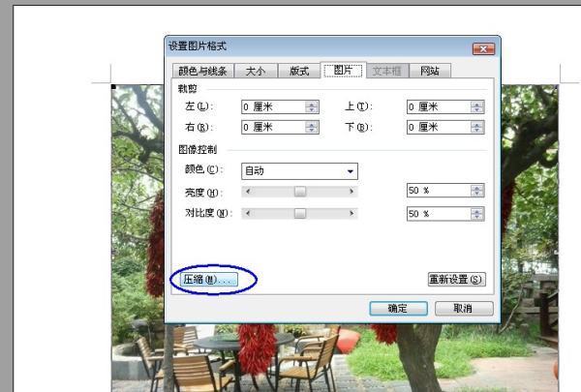Screen dimensions: 581x392
Task: Click the brightness slider's right arrow
Action: click(x=352, y=192)
